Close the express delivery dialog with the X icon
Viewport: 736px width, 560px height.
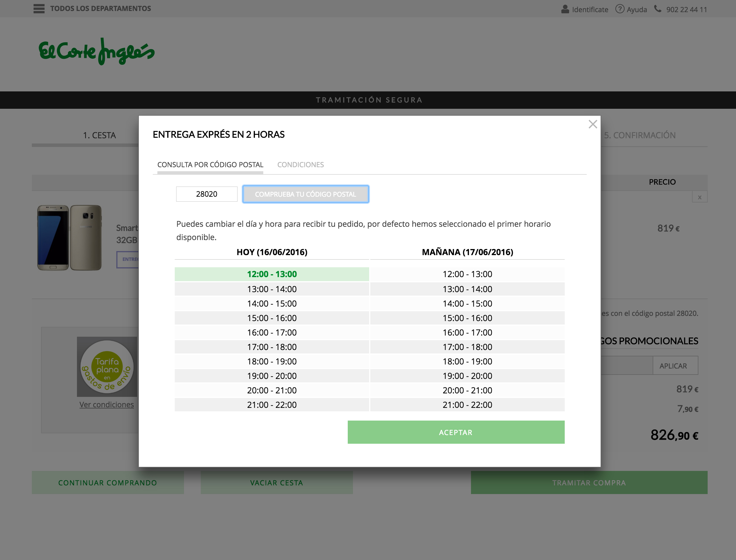(593, 124)
